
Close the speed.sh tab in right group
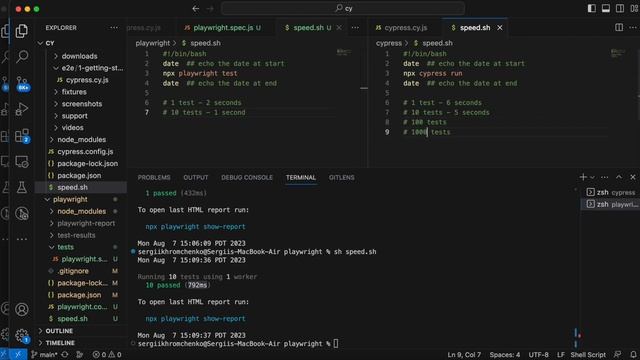coord(500,27)
